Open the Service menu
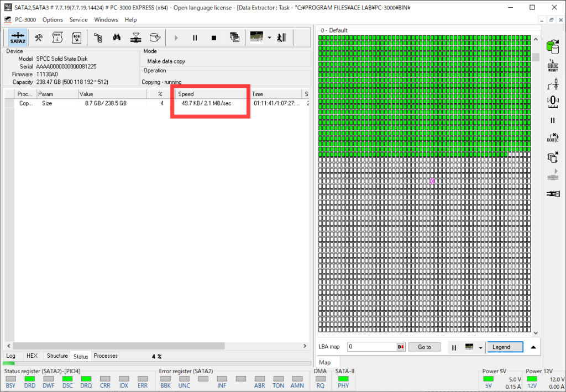This screenshot has height=392, width=566. [78, 19]
